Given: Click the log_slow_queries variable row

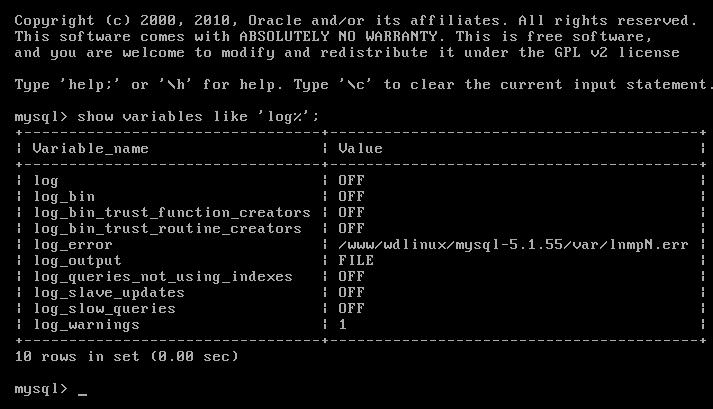Looking at the screenshot, I should pos(360,309).
